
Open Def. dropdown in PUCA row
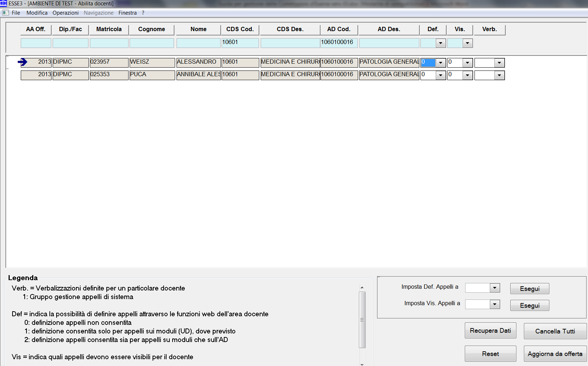click(440, 75)
